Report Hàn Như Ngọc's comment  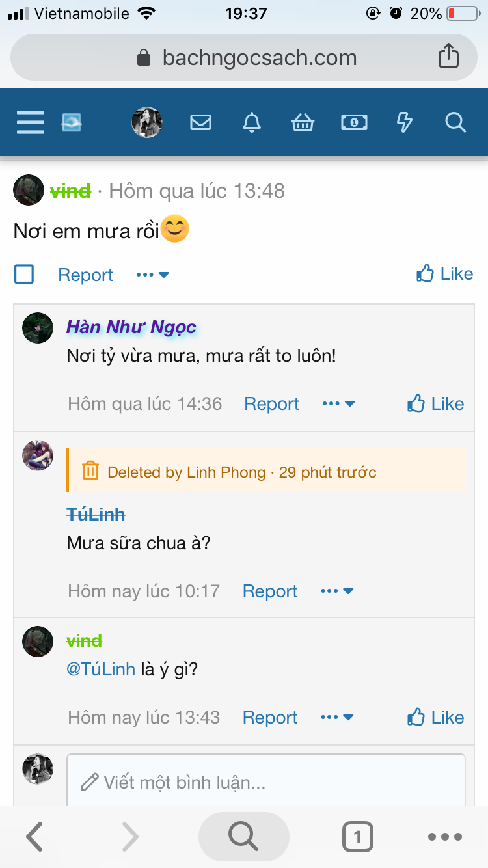click(x=271, y=404)
